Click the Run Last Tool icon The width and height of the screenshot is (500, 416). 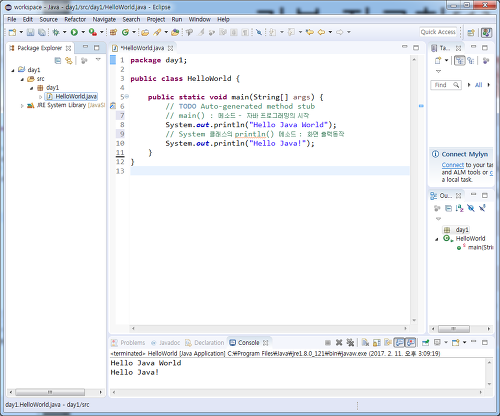click(x=93, y=32)
